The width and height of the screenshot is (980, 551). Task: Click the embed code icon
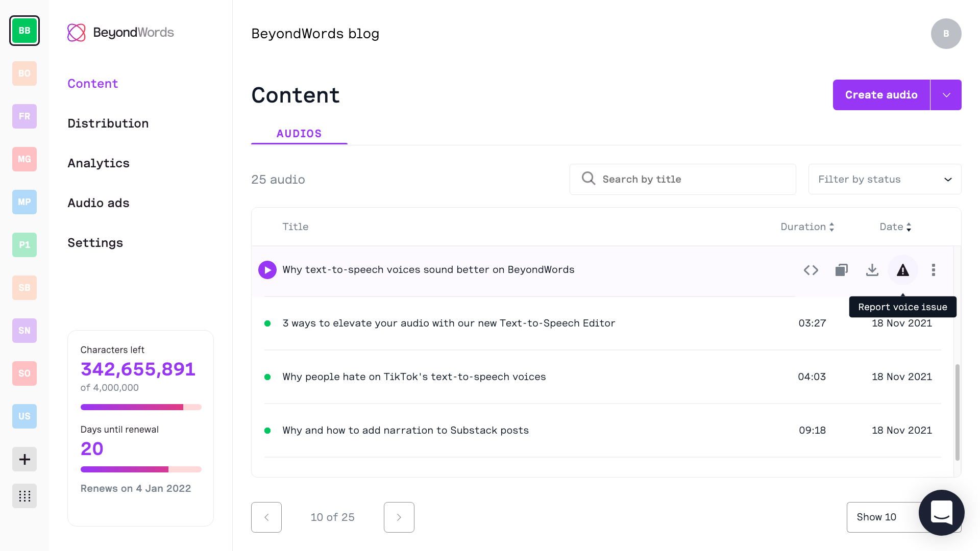pyautogui.click(x=811, y=270)
